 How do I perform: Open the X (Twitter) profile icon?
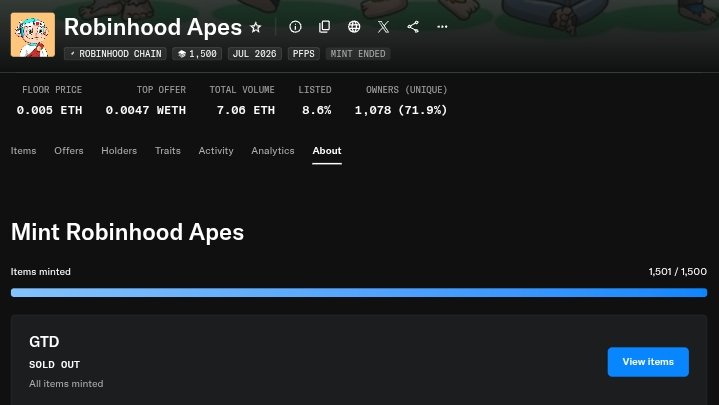pyautogui.click(x=383, y=27)
